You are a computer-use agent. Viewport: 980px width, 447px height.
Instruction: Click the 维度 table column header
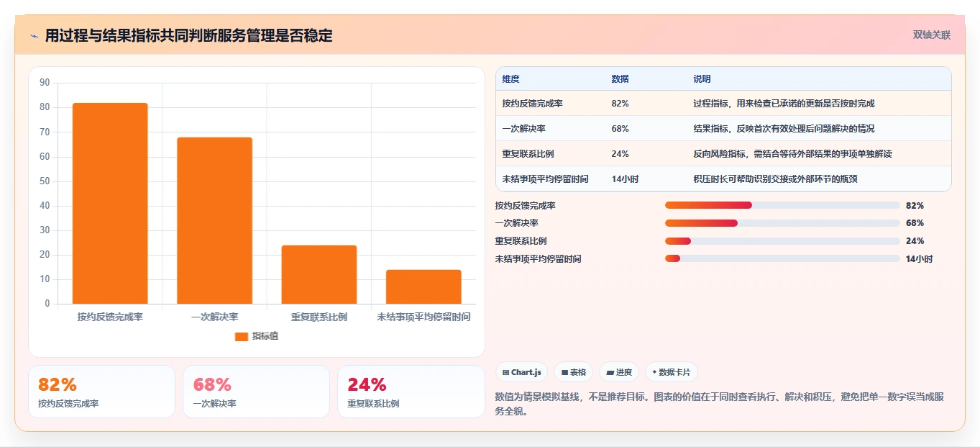pos(510,79)
